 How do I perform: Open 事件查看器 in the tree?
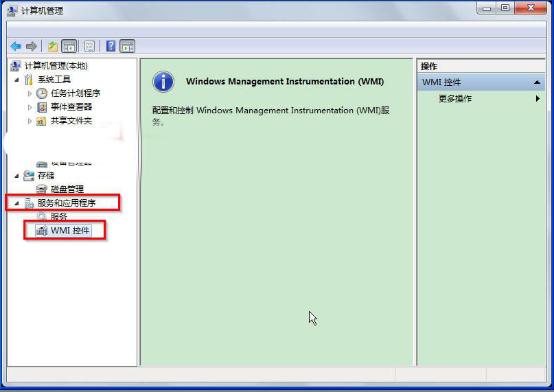71,107
